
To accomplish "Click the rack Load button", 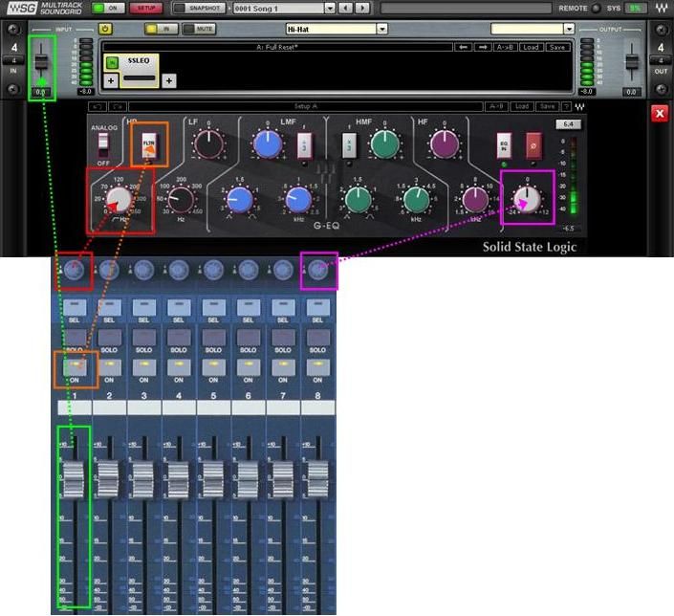I will coord(531,47).
